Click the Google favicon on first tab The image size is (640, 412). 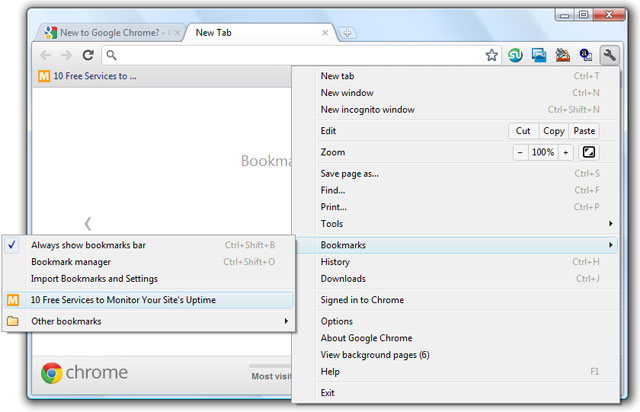click(51, 33)
